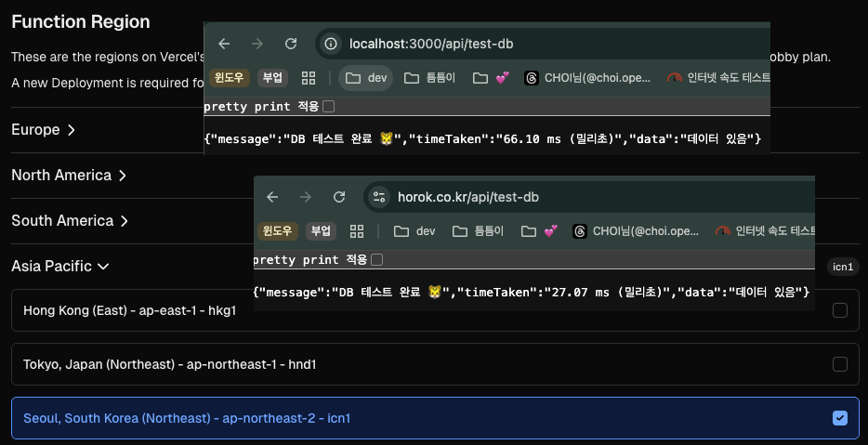This screenshot has width=868, height=445.
Task: Expand the Europe regions section
Action: 44,130
